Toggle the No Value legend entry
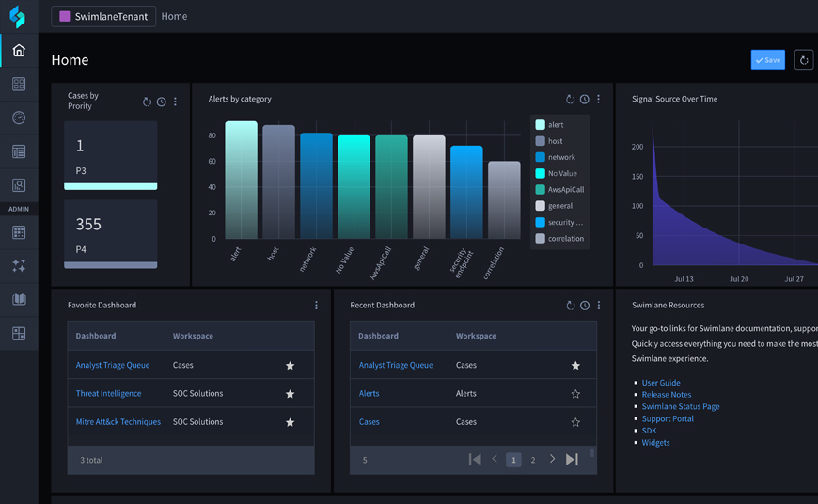The height and width of the screenshot is (504, 818). (556, 173)
